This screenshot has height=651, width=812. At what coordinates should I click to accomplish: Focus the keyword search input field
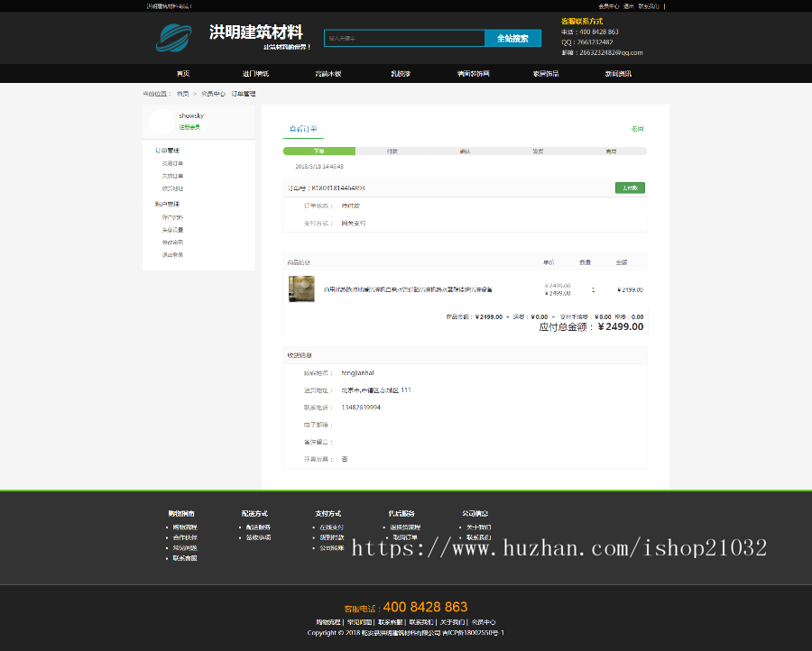[x=404, y=38]
